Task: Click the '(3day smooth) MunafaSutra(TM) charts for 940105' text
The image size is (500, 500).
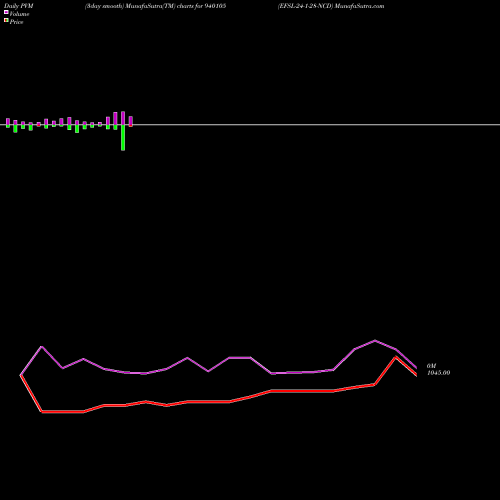Action: (x=155, y=6)
